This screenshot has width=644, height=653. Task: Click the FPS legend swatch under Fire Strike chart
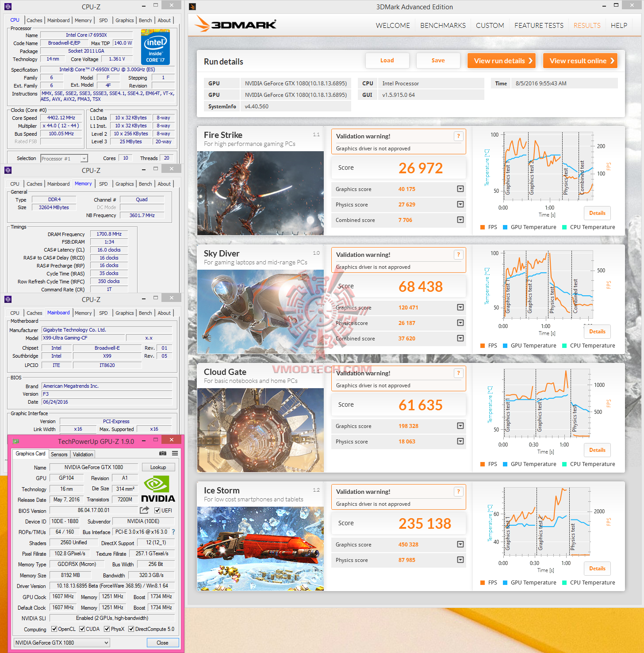[483, 227]
